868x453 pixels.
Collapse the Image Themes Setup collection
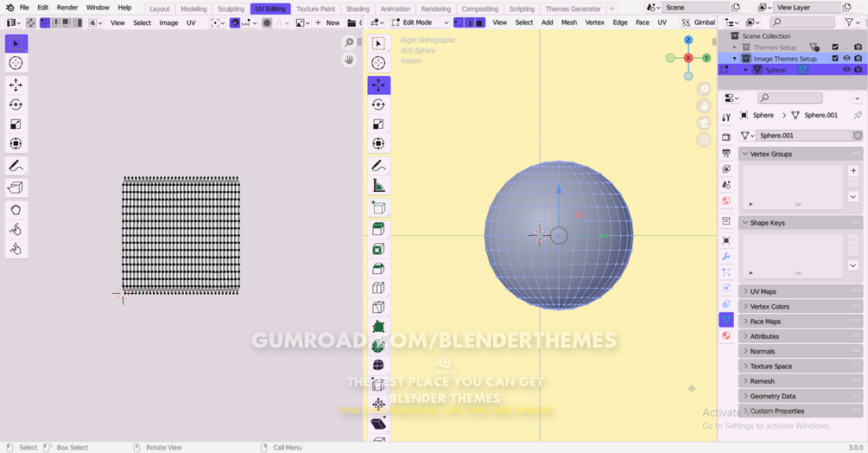(x=735, y=58)
